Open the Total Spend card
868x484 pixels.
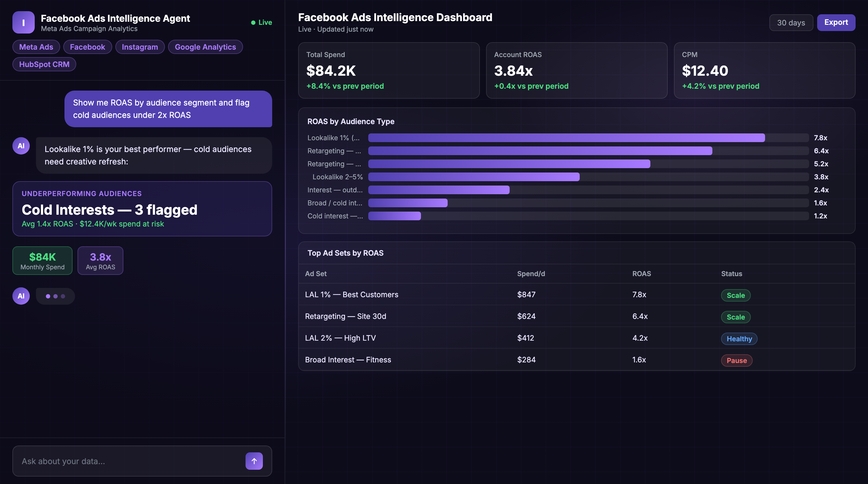[x=389, y=70]
